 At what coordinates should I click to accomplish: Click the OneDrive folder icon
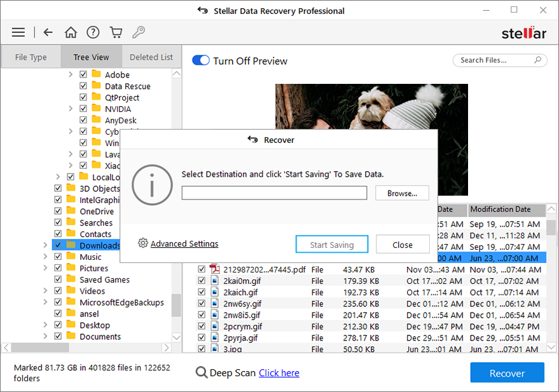[71, 210]
